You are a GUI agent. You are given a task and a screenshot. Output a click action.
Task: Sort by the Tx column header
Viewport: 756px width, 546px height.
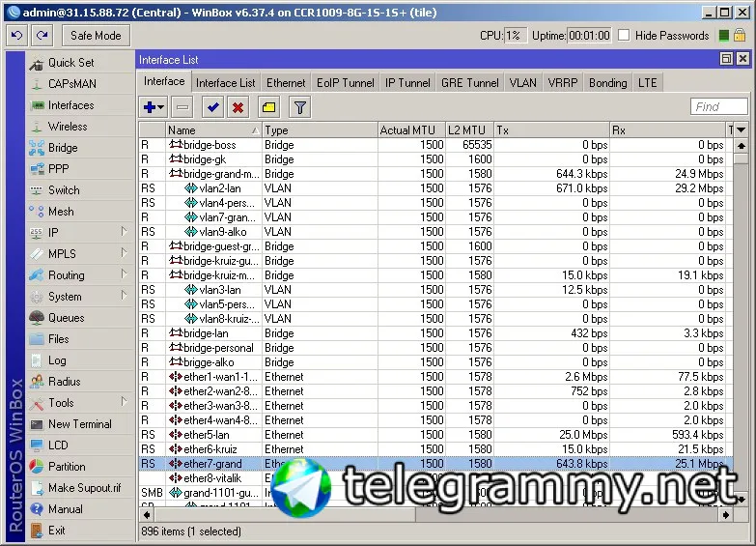pyautogui.click(x=551, y=130)
